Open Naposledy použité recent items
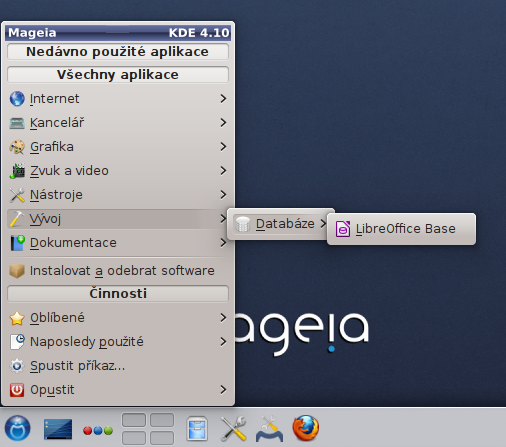The image size is (506, 447). pyautogui.click(x=118, y=342)
